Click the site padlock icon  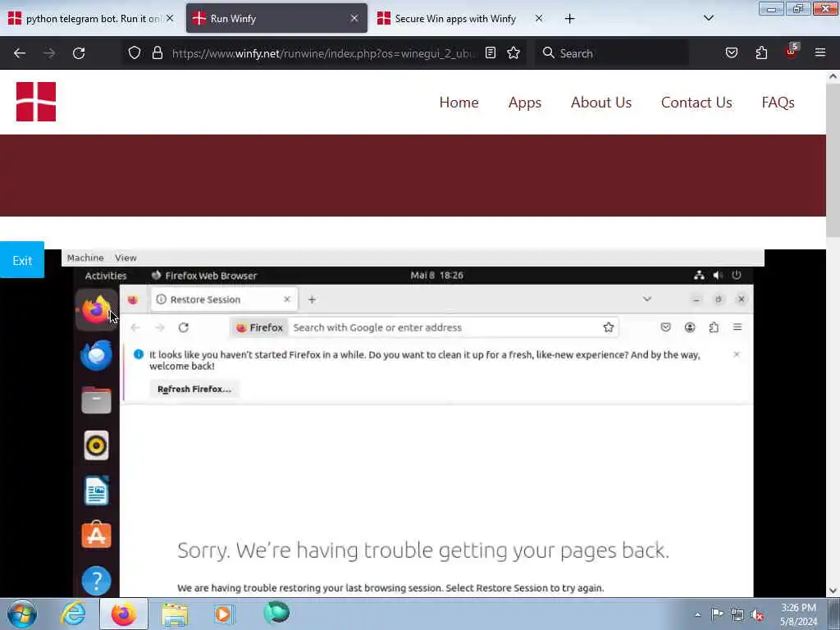(x=157, y=53)
